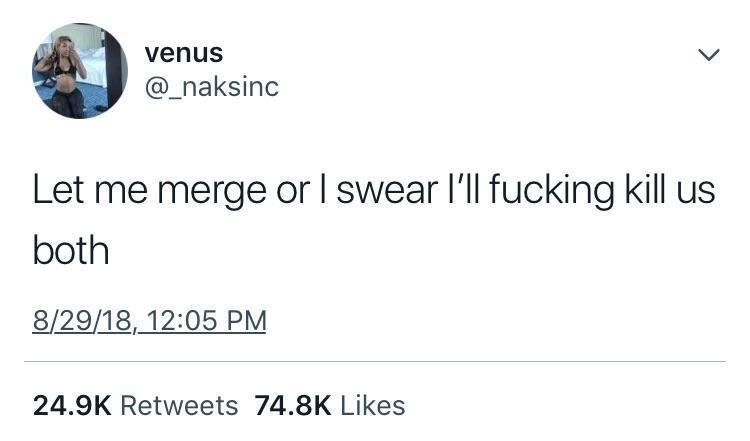The height and width of the screenshot is (441, 750).
Task: Select the "Likes" label
Action: point(372,405)
